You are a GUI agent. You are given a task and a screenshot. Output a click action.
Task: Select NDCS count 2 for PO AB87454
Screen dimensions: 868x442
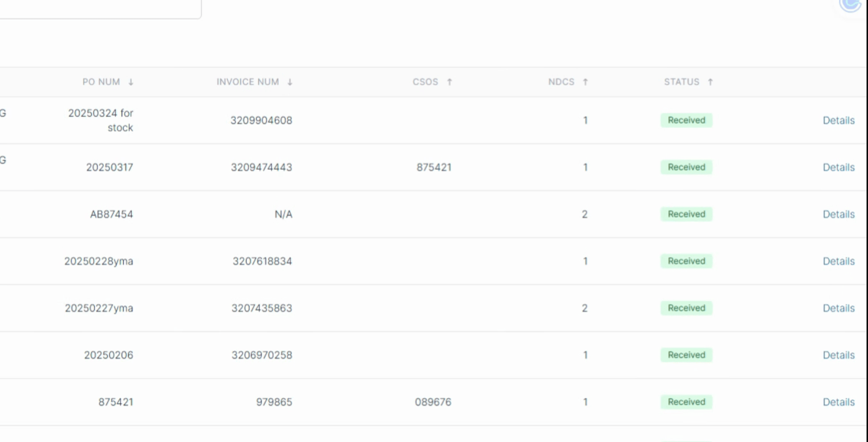coord(585,214)
